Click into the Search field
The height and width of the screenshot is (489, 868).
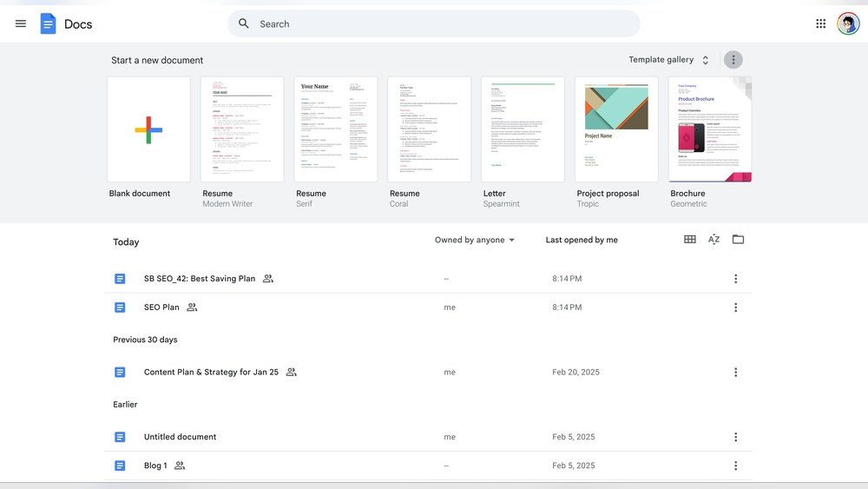pos(433,23)
